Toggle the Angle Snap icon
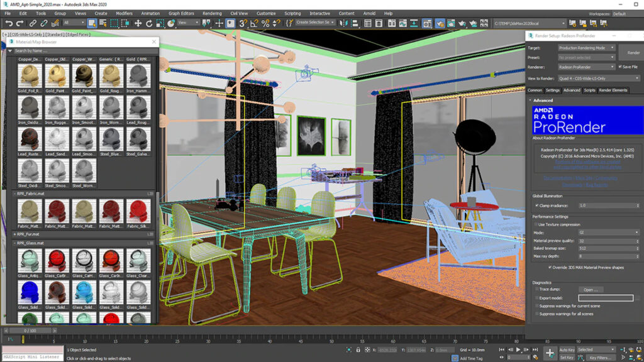Screen dimensions: 644x362 (254, 23)
